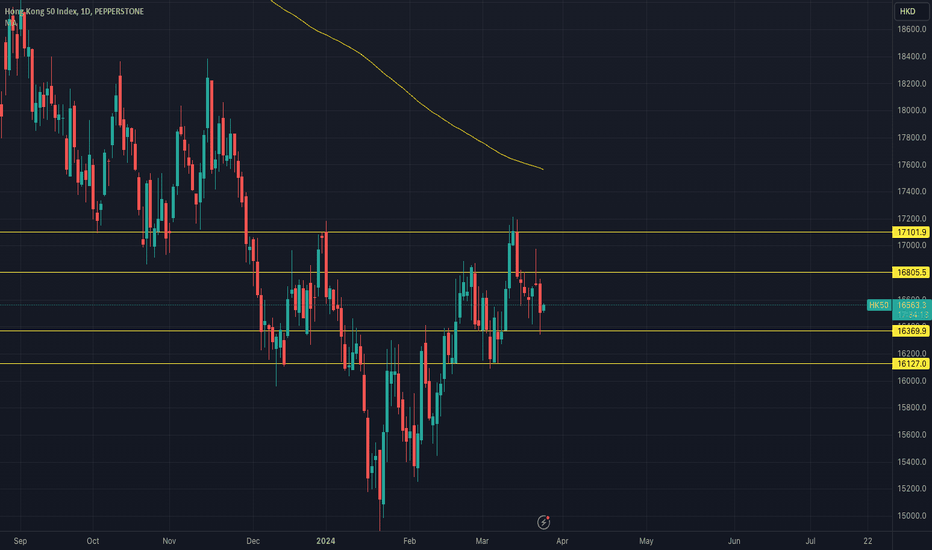Click the Apr label on the time axis

coord(562,541)
